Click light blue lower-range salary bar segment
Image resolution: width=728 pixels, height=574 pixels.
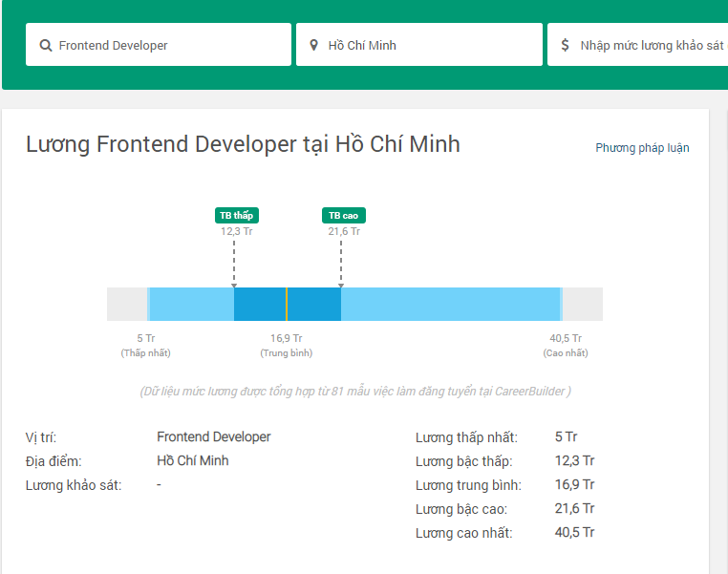(191, 304)
